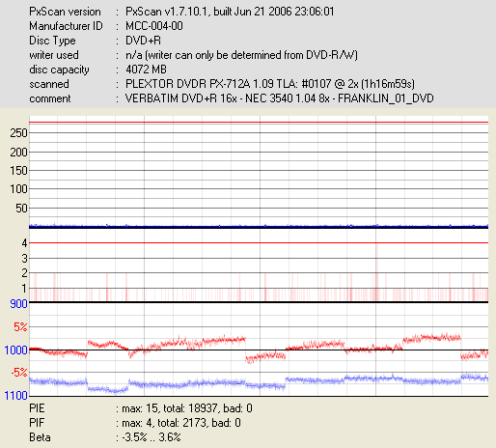Viewport: 496px width, 448px height.
Task: Click the Beta -3.5% .. 3.6% summary
Action: coord(105,437)
